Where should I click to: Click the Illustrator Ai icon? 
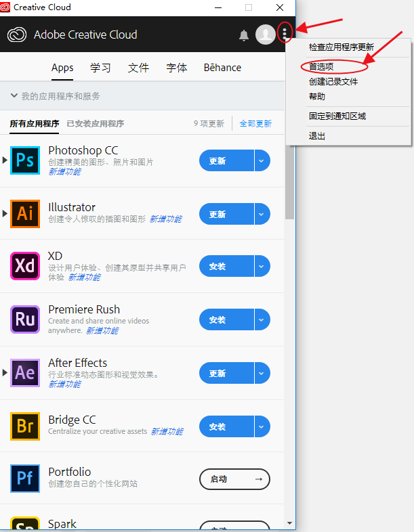coord(25,213)
